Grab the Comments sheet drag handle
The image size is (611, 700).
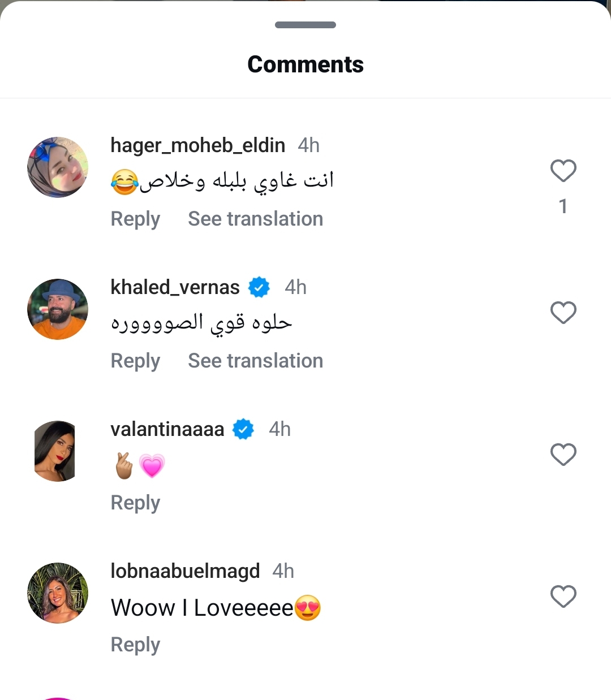305,25
